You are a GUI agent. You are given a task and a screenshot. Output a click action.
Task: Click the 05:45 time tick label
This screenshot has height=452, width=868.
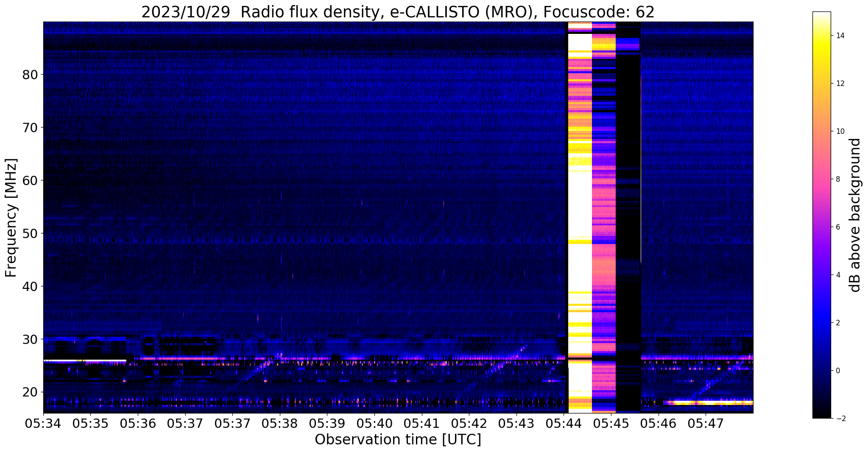(x=611, y=424)
